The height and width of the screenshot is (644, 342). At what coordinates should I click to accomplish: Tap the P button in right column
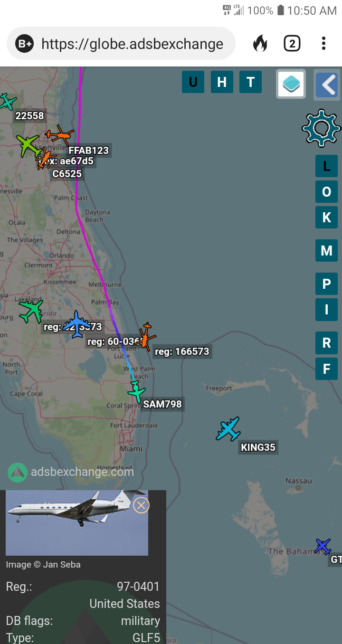coord(326,284)
